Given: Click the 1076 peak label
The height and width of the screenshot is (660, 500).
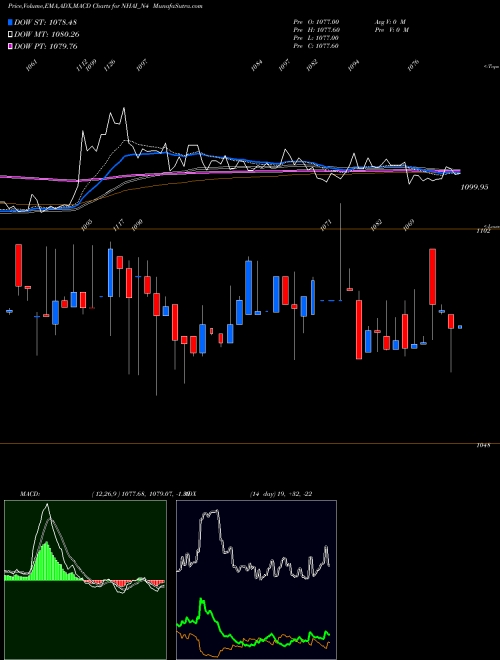Looking at the screenshot, I should [x=414, y=66].
